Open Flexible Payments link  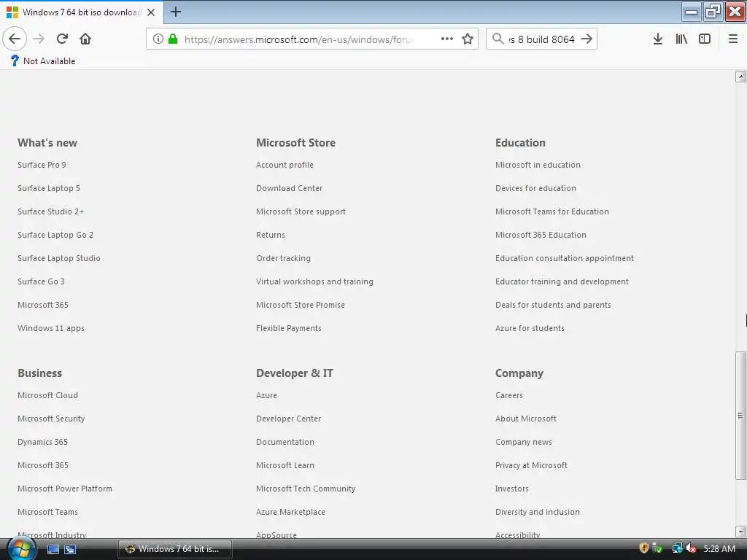coord(289,328)
